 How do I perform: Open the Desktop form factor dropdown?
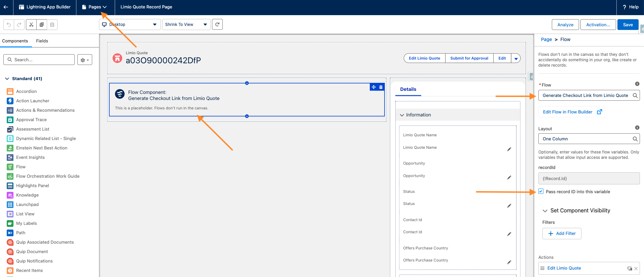pos(130,25)
